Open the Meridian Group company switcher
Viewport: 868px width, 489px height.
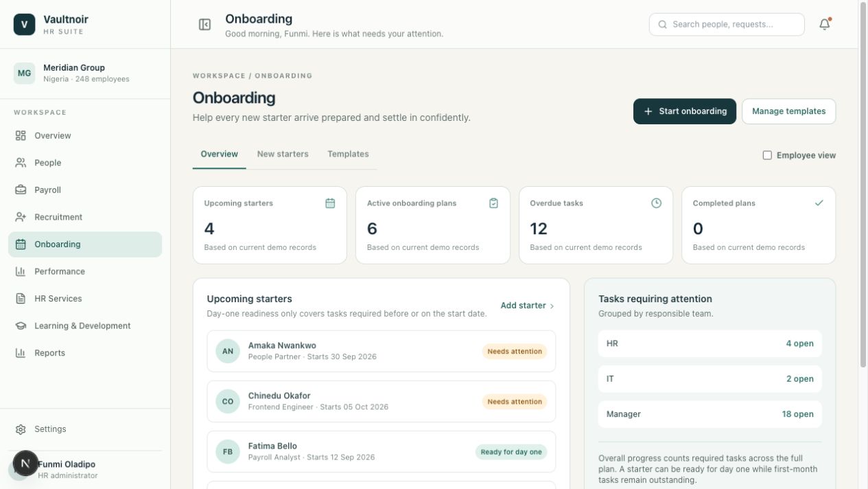pyautogui.click(x=85, y=73)
